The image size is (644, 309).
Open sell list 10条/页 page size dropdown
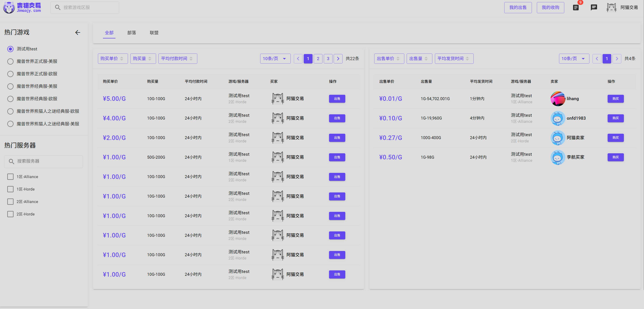[574, 59]
